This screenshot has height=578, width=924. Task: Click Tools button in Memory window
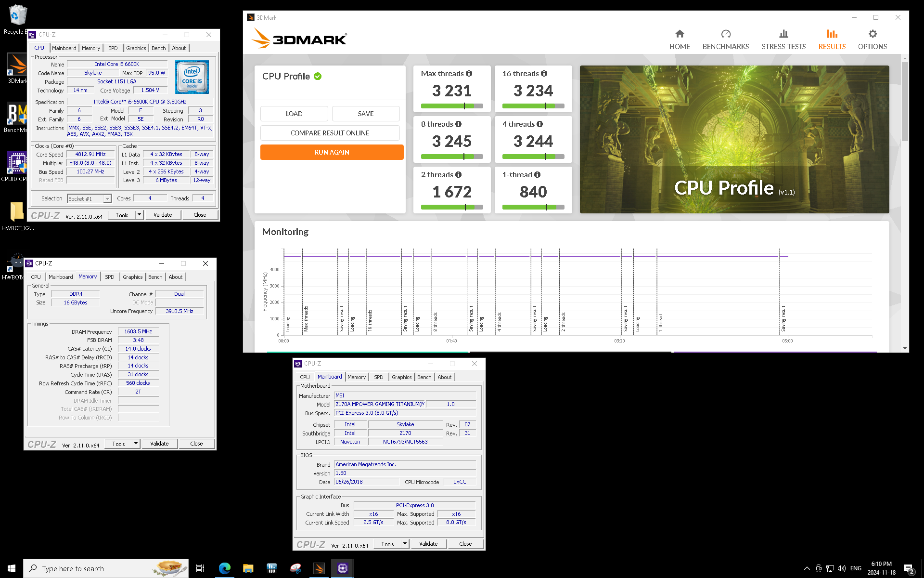pos(119,444)
